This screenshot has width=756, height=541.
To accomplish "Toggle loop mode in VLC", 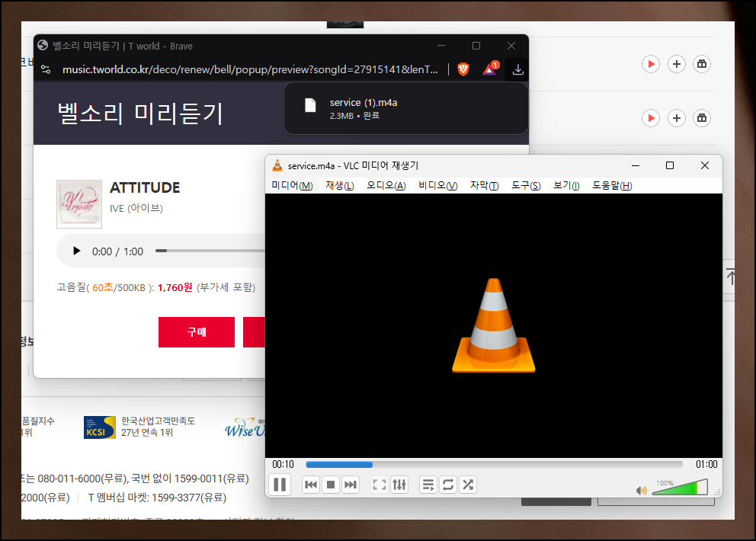I will 448,485.
